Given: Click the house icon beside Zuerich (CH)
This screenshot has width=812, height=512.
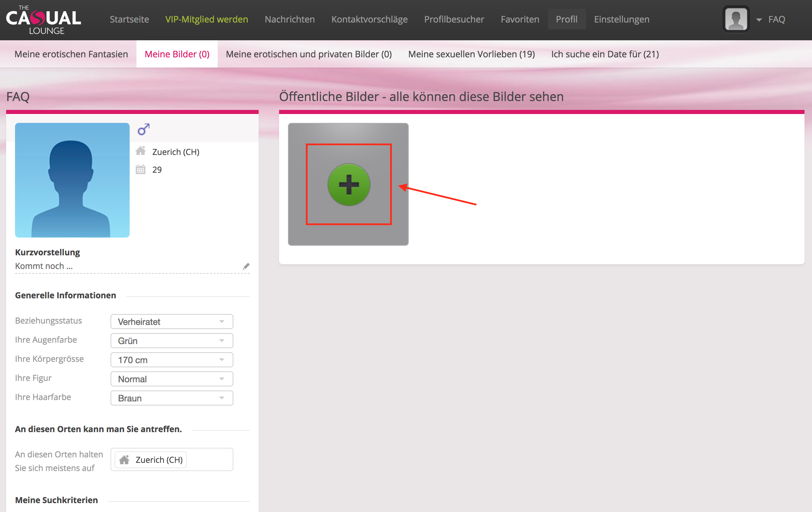Looking at the screenshot, I should (141, 151).
